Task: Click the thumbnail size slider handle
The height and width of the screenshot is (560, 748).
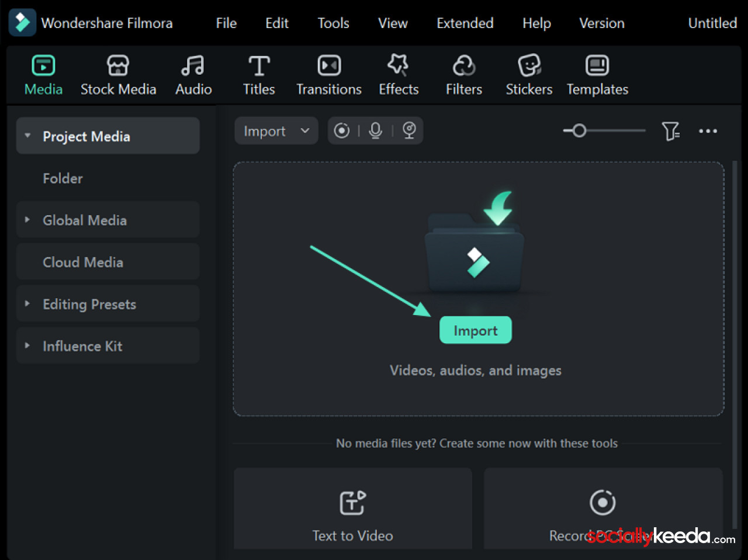Action: (579, 130)
